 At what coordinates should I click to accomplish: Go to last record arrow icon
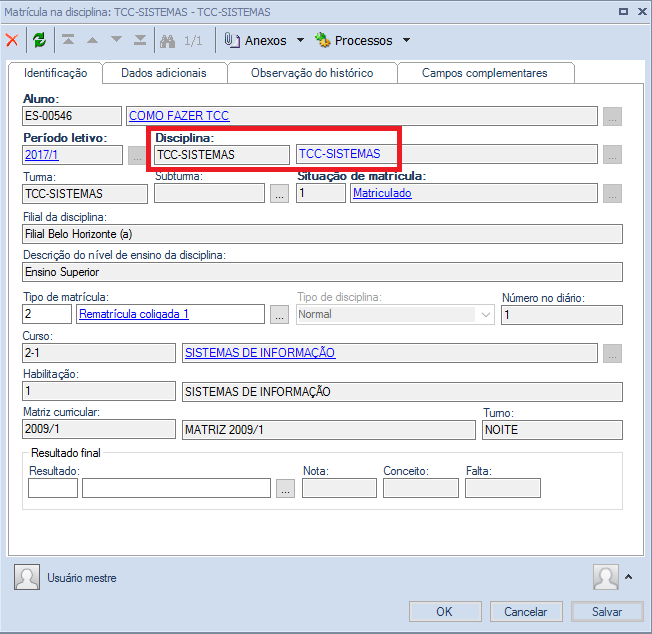coord(140,40)
